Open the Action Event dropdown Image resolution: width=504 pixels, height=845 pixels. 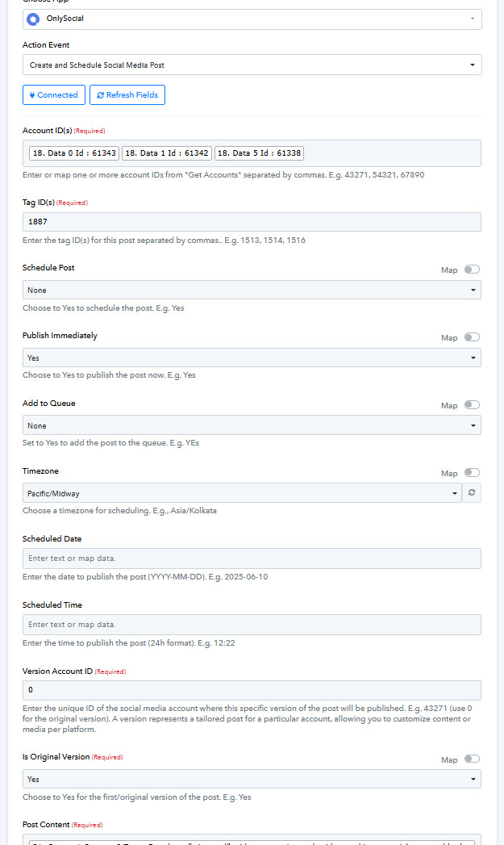[x=252, y=65]
